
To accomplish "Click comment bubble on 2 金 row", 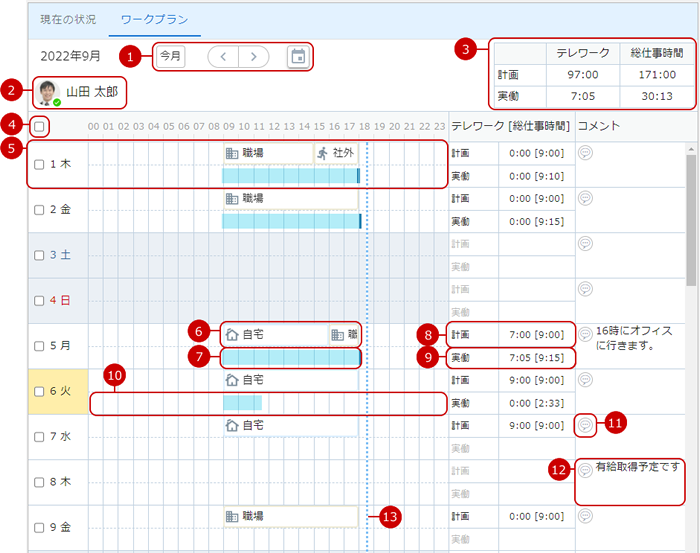I will tap(586, 198).
